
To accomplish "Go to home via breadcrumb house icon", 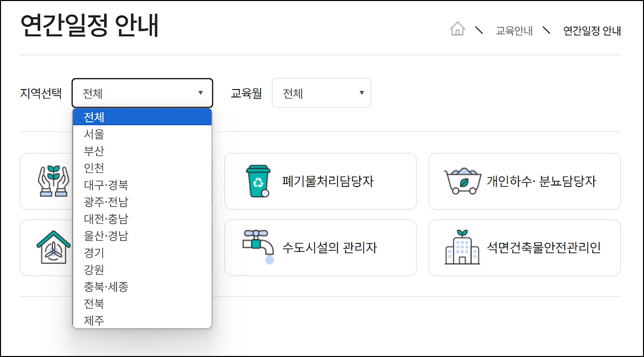I will point(457,29).
